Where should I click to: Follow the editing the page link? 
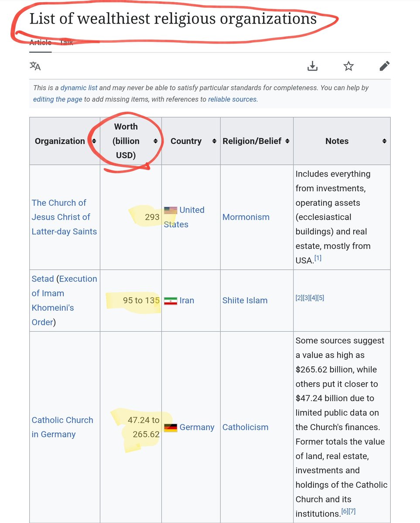[x=58, y=99]
